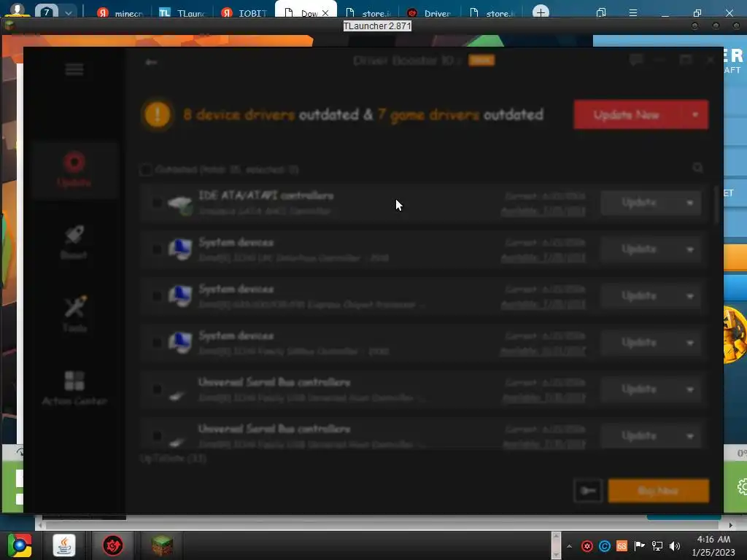
Task: Click the blue circular C tray icon
Action: tap(605, 546)
